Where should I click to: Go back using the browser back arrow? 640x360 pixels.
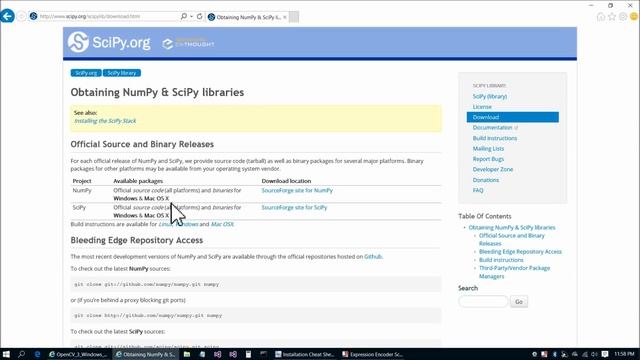coord(7,16)
